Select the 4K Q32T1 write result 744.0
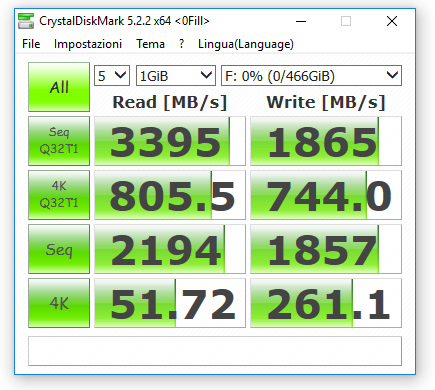Image resolution: width=435 pixels, height=390 pixels. (326, 195)
